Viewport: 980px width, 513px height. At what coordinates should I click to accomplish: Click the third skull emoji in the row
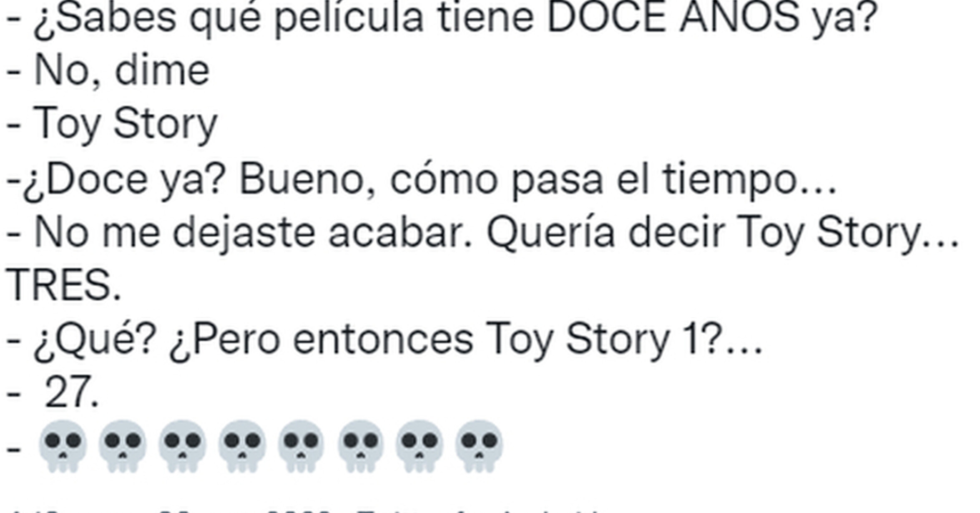point(182,446)
